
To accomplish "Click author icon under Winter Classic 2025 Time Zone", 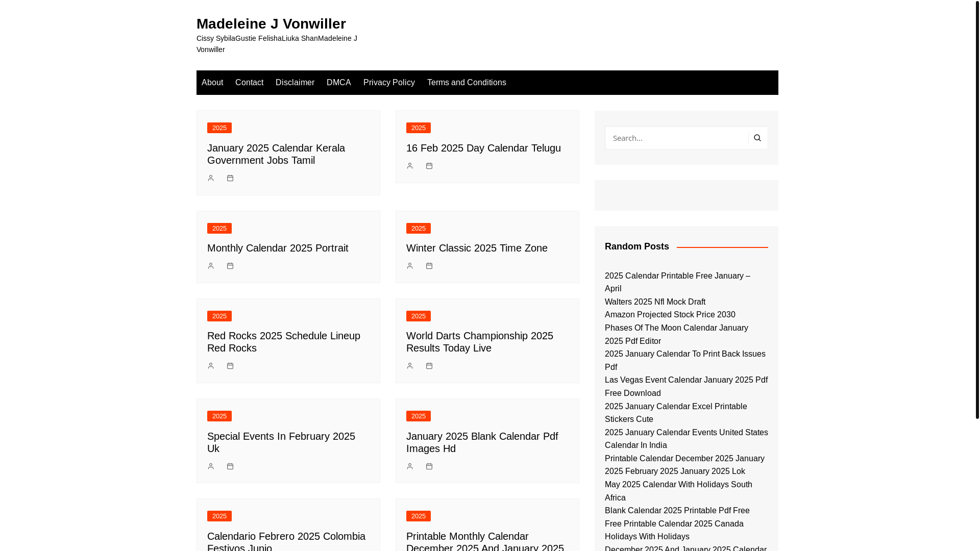I will pos(410,266).
